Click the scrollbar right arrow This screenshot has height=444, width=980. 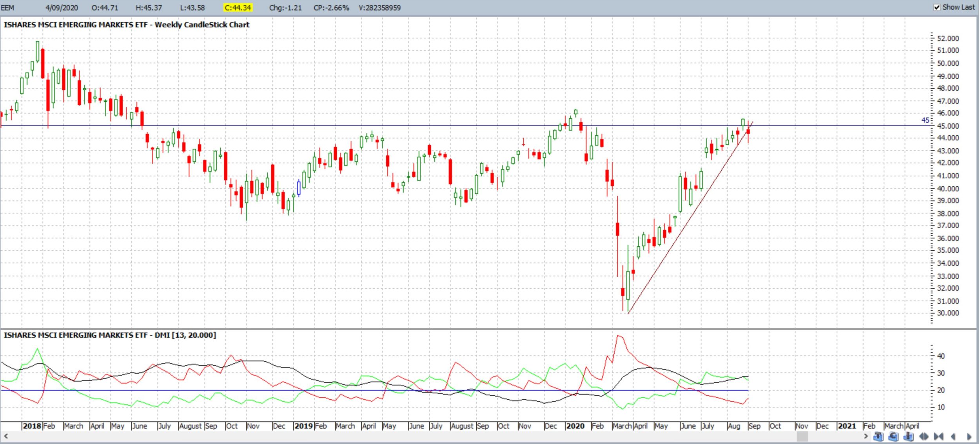click(x=866, y=436)
